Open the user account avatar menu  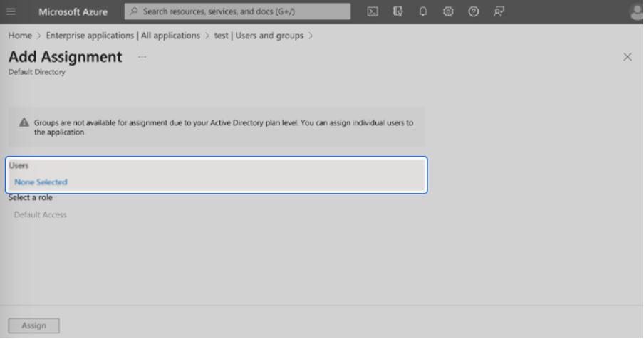click(636, 11)
